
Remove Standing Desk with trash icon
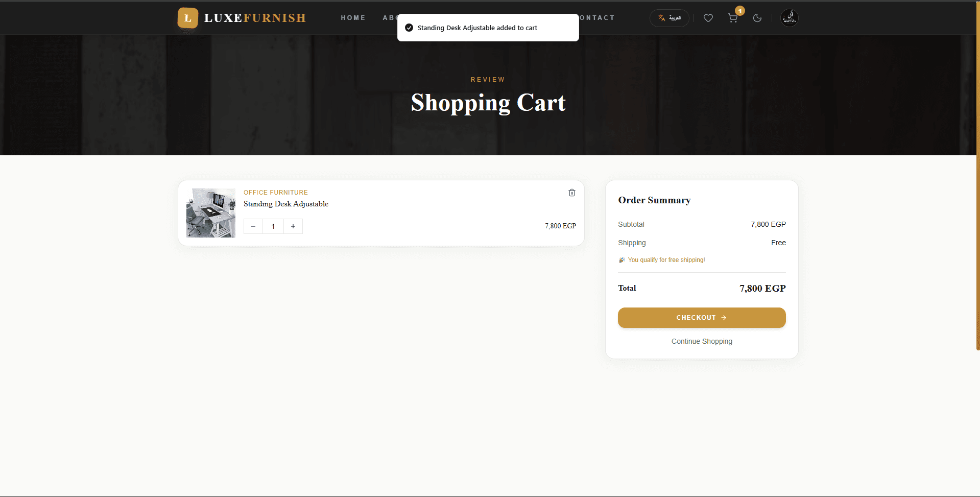pos(572,193)
